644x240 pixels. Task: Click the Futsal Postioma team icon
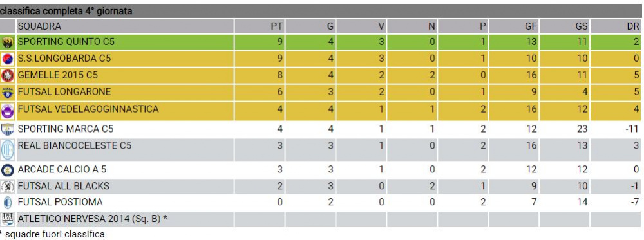(x=8, y=203)
